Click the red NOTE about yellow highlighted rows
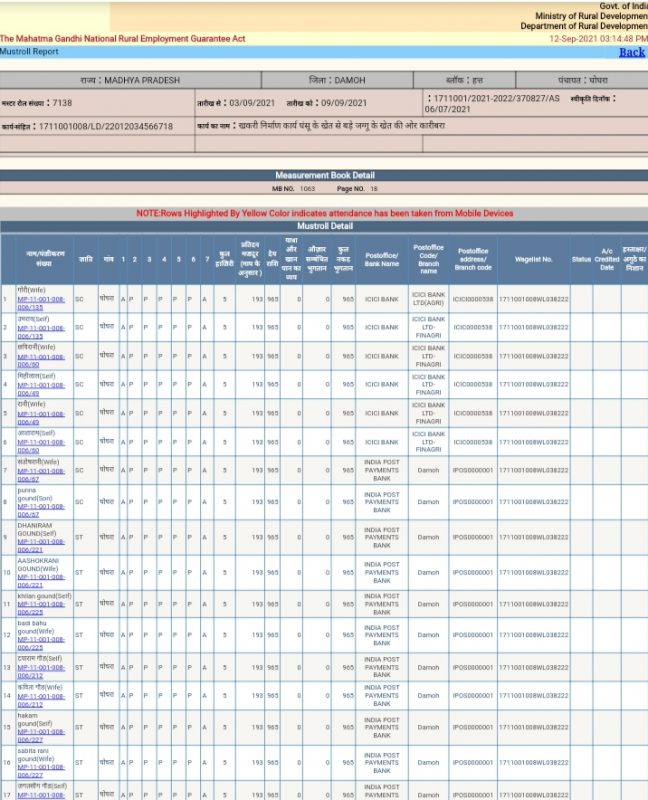The height and width of the screenshot is (800, 648). tap(325, 213)
